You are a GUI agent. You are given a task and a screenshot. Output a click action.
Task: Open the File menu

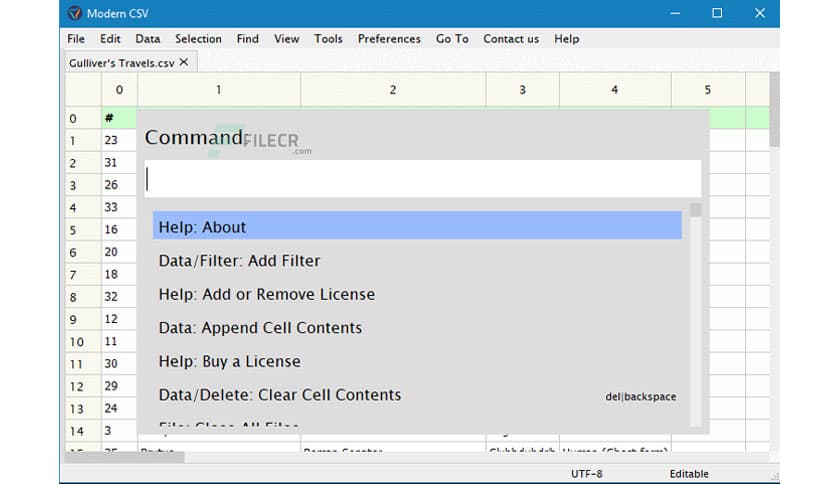pyautogui.click(x=76, y=39)
